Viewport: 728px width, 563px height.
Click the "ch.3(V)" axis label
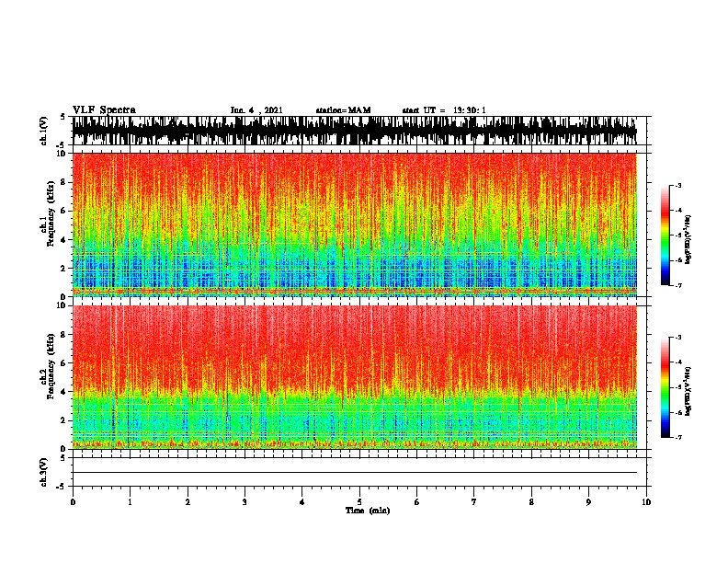tap(44, 472)
